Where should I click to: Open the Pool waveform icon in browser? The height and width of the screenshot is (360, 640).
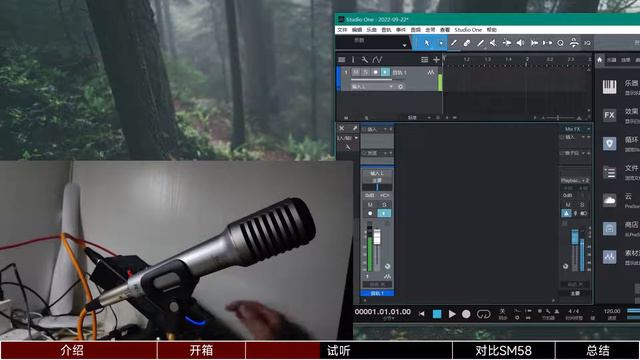point(609,257)
